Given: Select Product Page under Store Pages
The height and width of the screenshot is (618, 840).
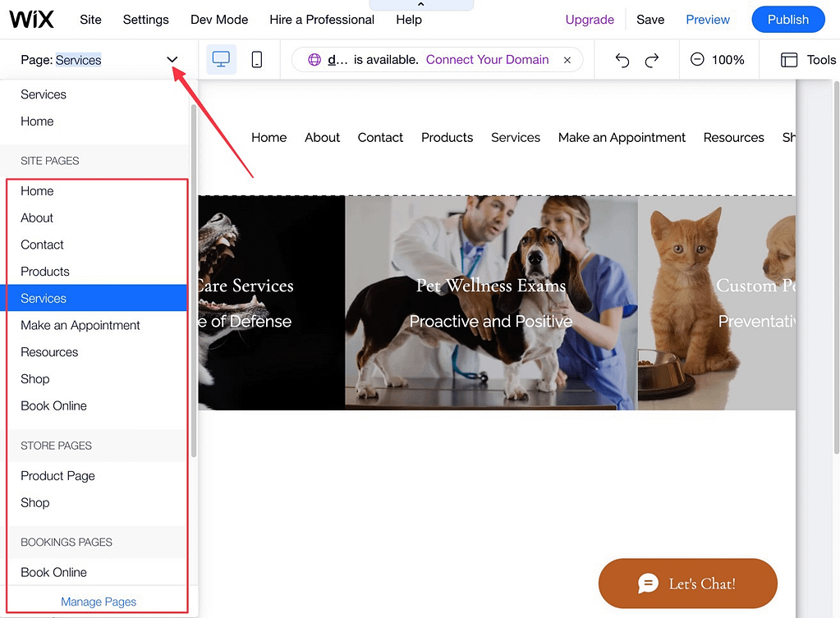Looking at the screenshot, I should 96,475.
